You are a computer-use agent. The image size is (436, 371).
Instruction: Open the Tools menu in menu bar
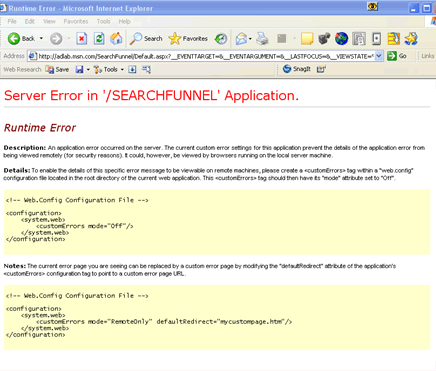point(103,21)
